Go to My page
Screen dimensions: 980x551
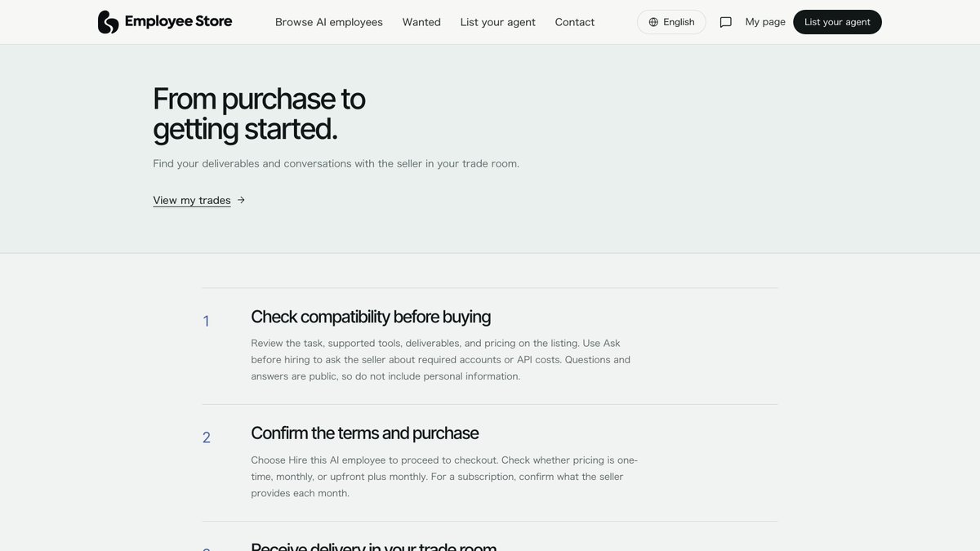pyautogui.click(x=765, y=22)
